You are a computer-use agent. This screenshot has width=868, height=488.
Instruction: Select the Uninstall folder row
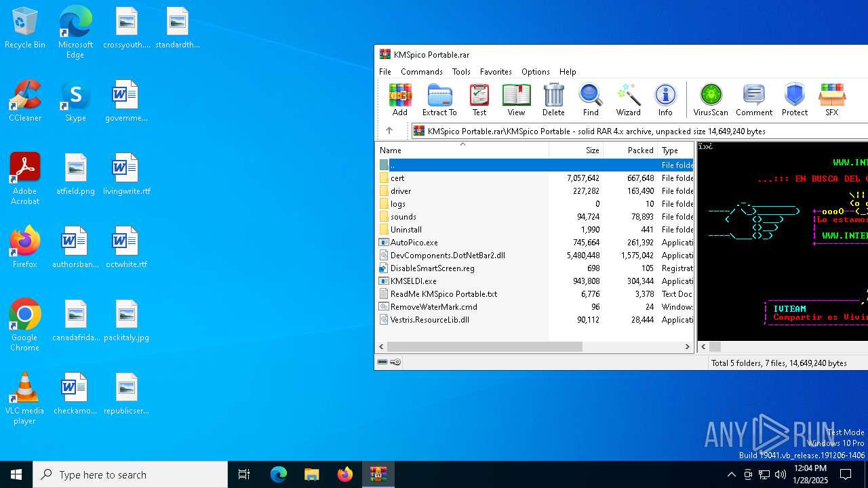(535, 229)
